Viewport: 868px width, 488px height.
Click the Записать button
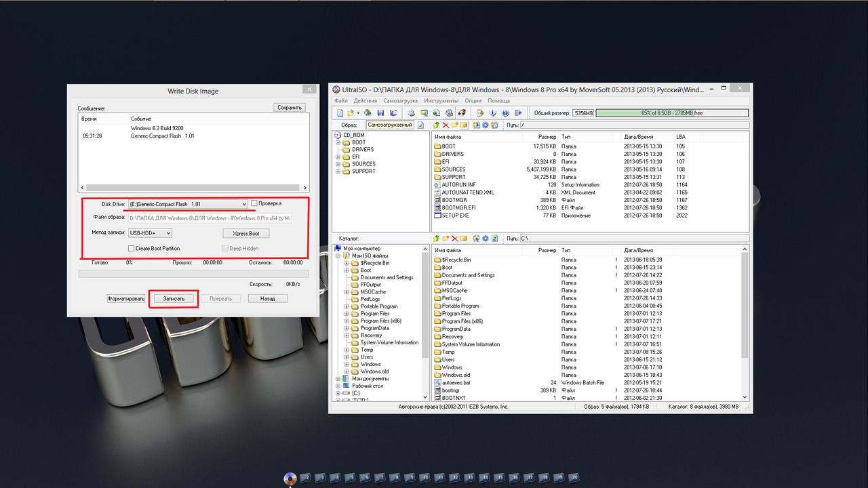174,298
